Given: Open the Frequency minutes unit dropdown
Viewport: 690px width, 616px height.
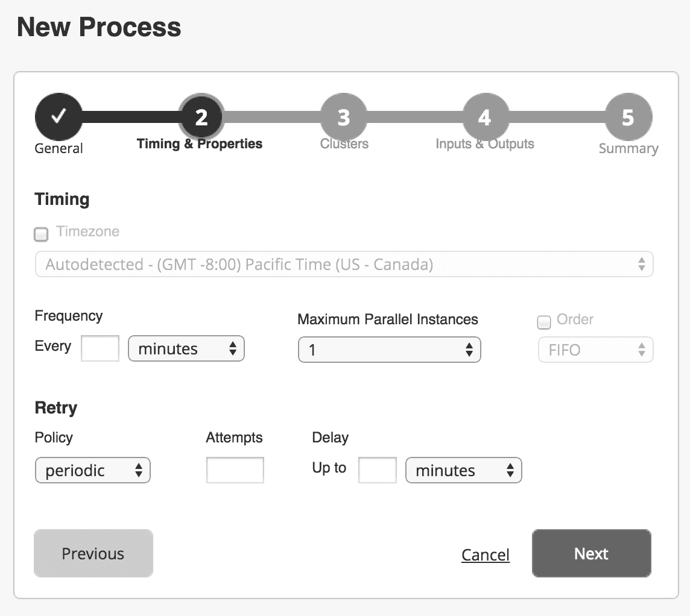Looking at the screenshot, I should [186, 348].
